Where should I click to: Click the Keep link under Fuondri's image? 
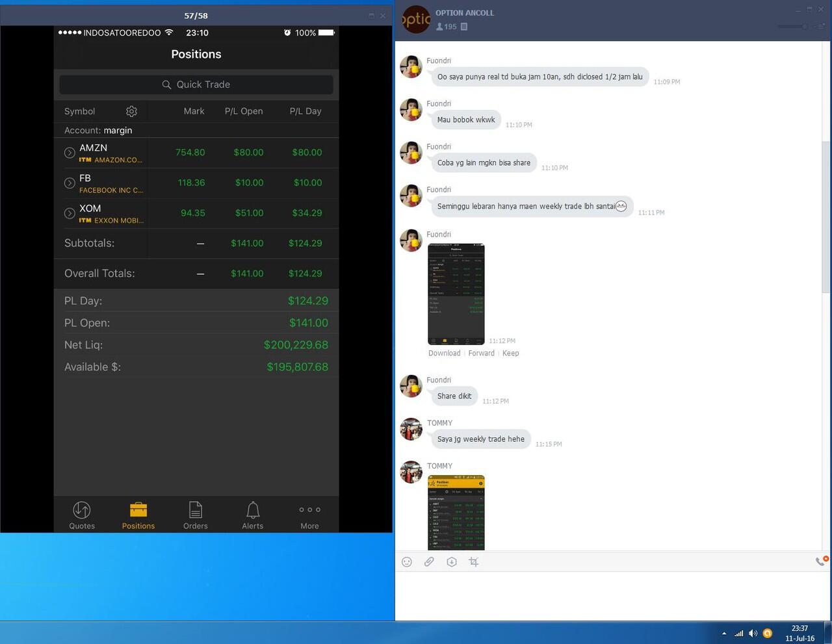point(510,354)
